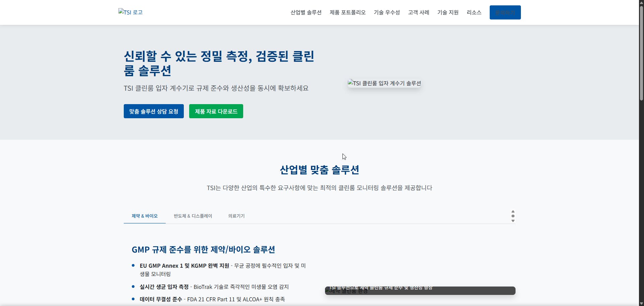
Task: Click the green 제품 자료 다운로드 button
Action: [x=216, y=111]
